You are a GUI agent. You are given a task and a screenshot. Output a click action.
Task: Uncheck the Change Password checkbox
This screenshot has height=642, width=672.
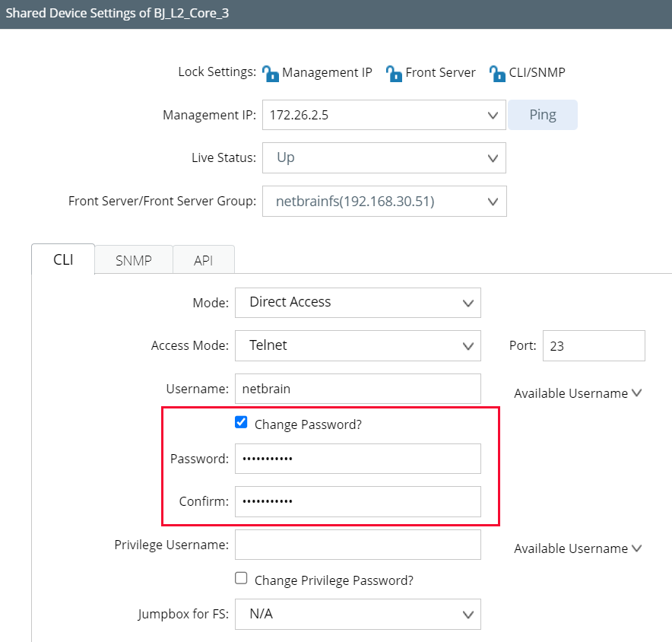click(x=240, y=421)
